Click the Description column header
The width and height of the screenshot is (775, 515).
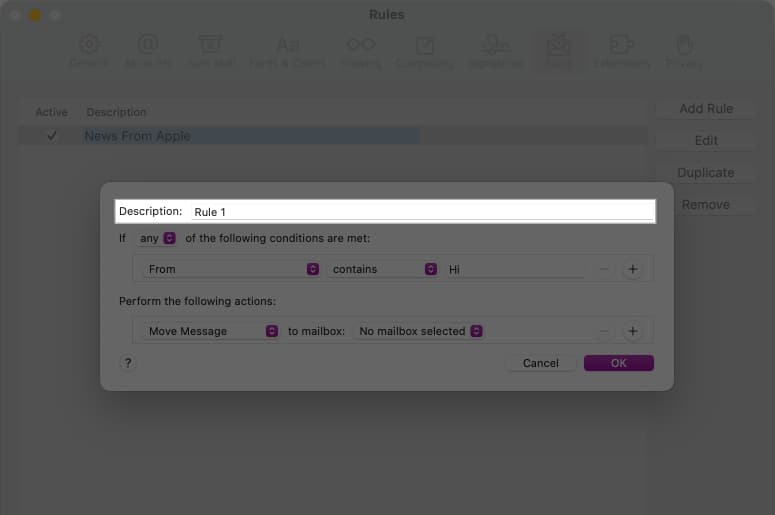[x=116, y=113]
